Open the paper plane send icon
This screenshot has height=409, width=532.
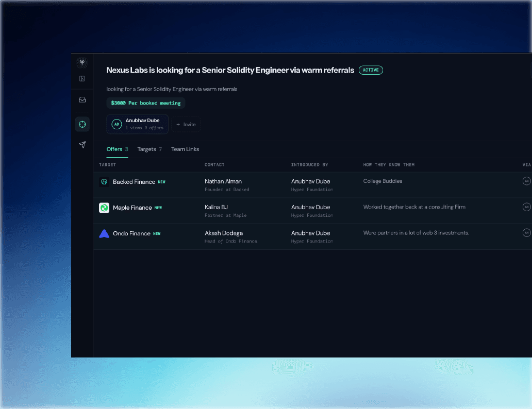(x=82, y=145)
